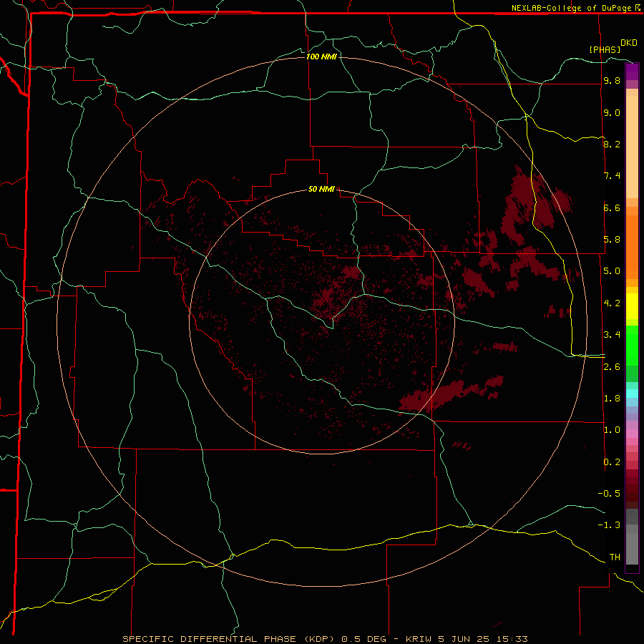Click the 8.2 value on the color scale
The height and width of the screenshot is (644, 644).
coord(612,144)
